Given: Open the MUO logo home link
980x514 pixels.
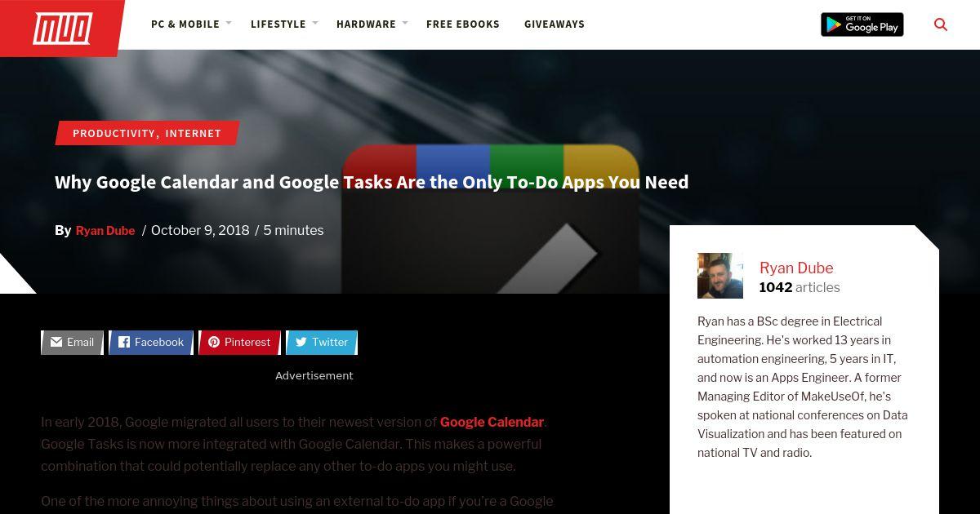Looking at the screenshot, I should pos(62,29).
